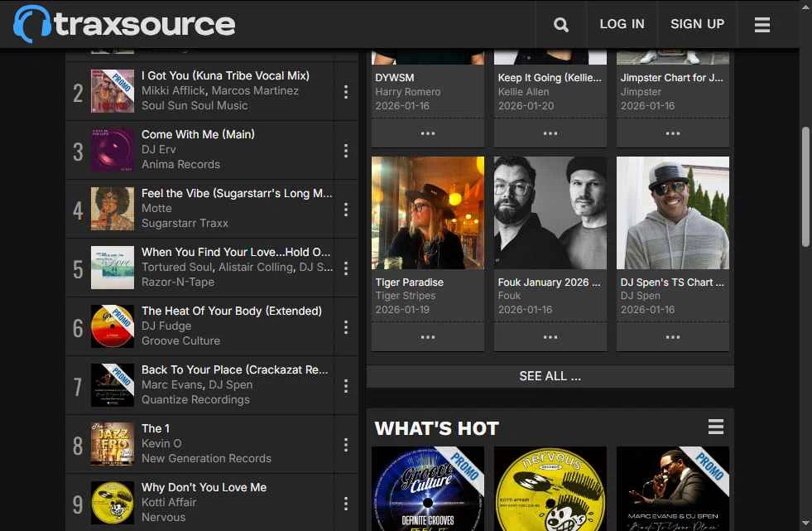Open Nervous yellow vinyl artwork in What's Hot
This screenshot has height=531, width=812.
pyautogui.click(x=550, y=489)
